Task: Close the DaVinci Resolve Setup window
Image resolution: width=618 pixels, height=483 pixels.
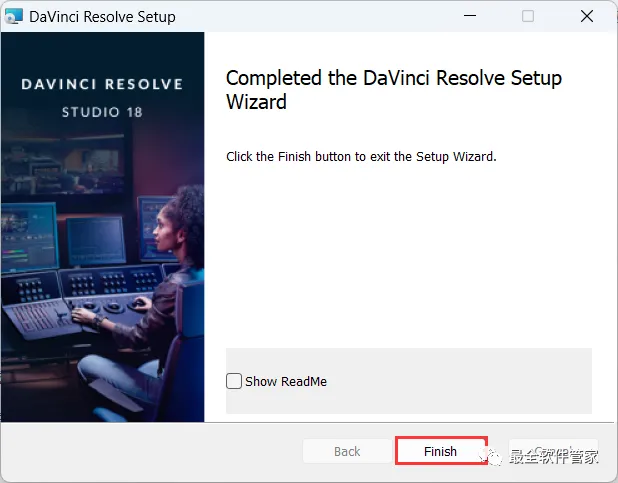Action: coord(587,16)
